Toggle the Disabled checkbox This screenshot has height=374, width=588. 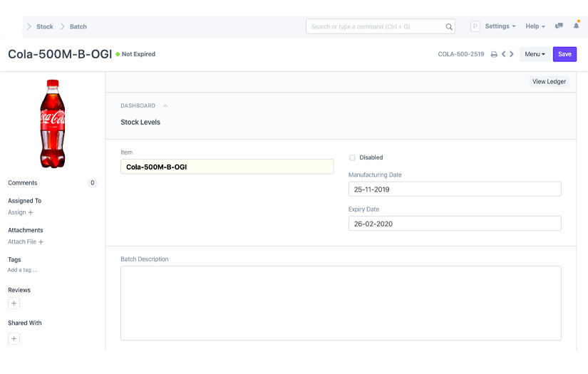point(352,157)
